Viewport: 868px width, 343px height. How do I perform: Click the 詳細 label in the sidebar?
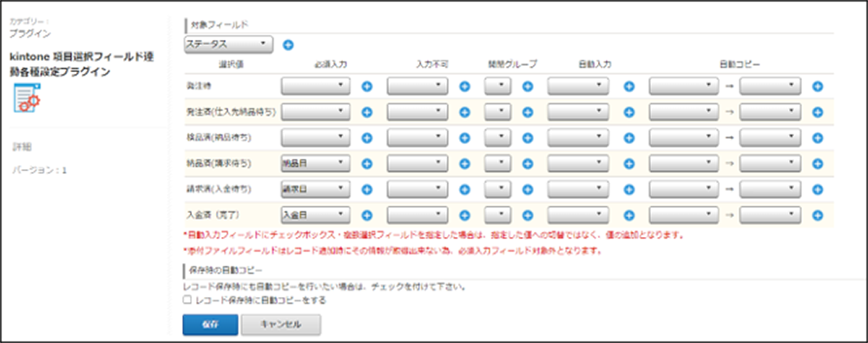point(23,147)
